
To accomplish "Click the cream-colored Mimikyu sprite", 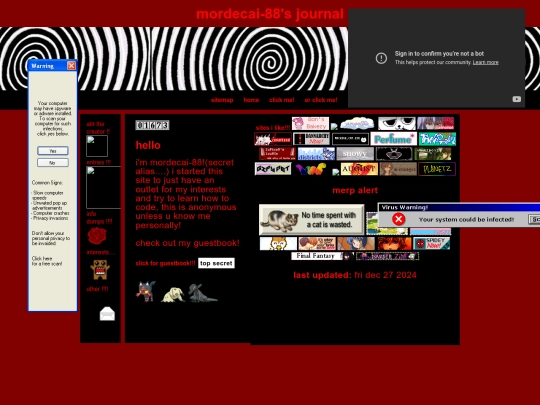I will [x=173, y=295].
